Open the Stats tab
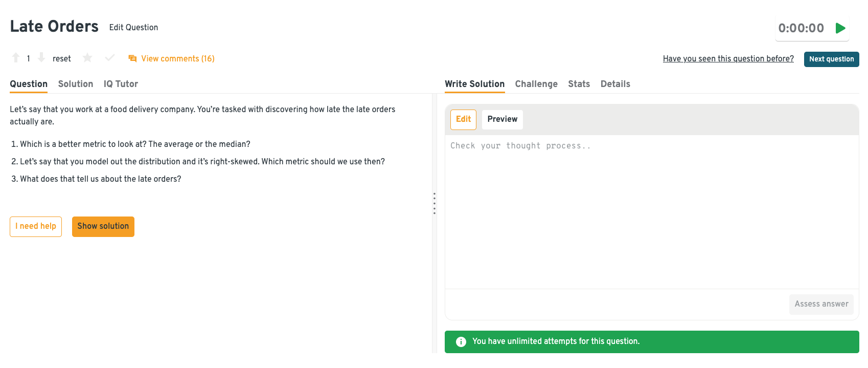The width and height of the screenshot is (868, 368). [579, 84]
